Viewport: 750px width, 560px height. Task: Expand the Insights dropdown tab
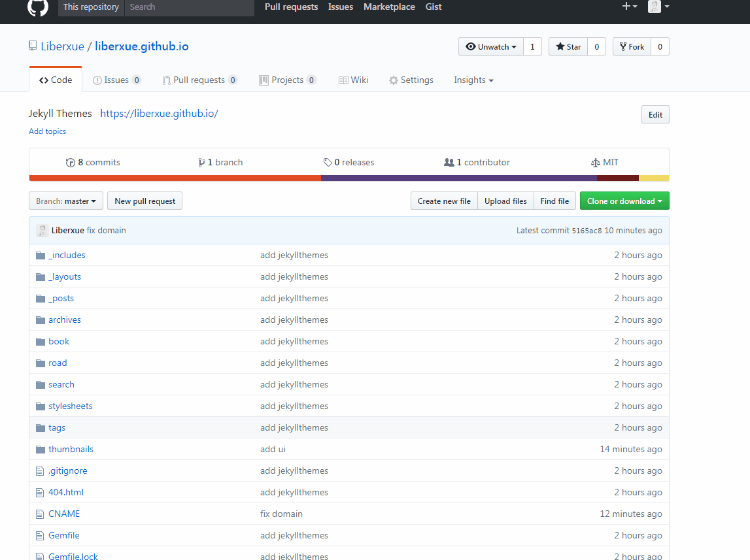[x=473, y=80]
